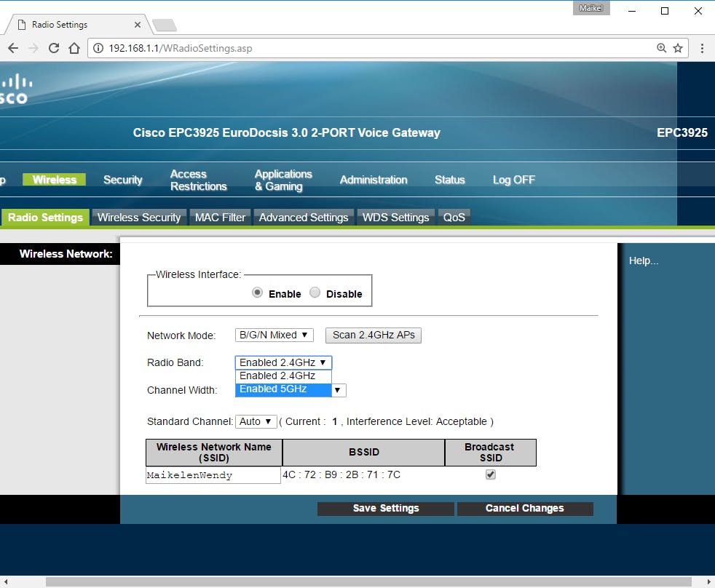Reload the Radio Settings page
The width and height of the screenshot is (715, 588).
click(54, 48)
